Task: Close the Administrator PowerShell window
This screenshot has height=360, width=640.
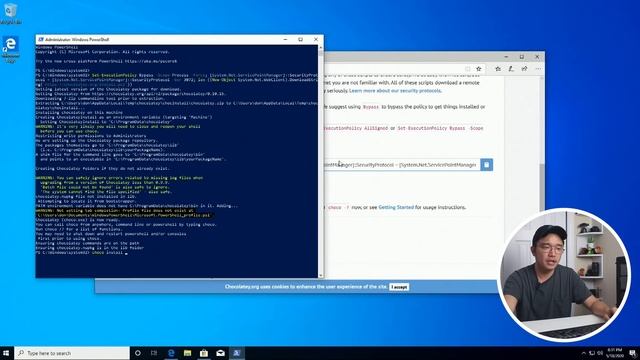Action: [x=316, y=40]
